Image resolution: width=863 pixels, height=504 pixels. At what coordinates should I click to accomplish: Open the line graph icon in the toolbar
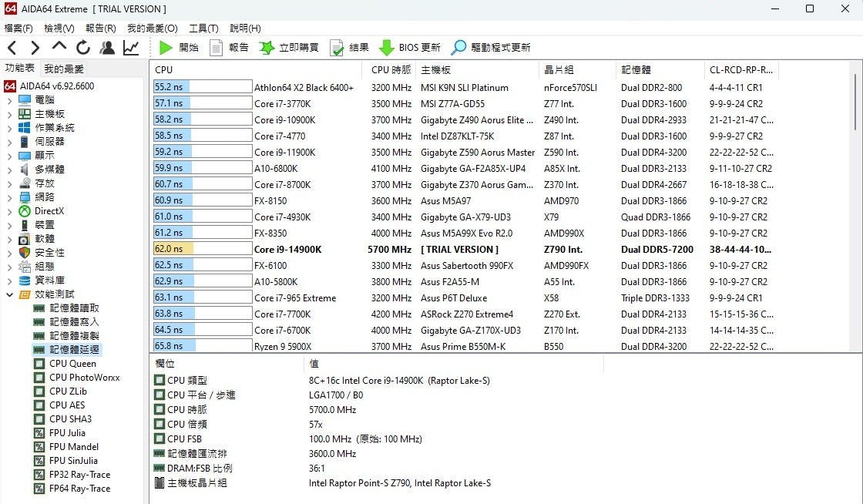131,48
